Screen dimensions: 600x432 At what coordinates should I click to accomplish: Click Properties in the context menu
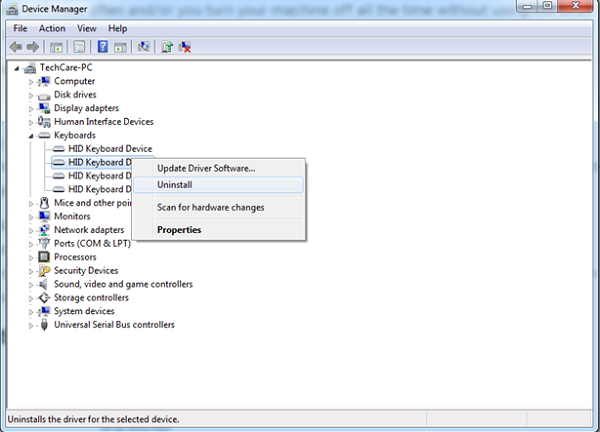179,230
